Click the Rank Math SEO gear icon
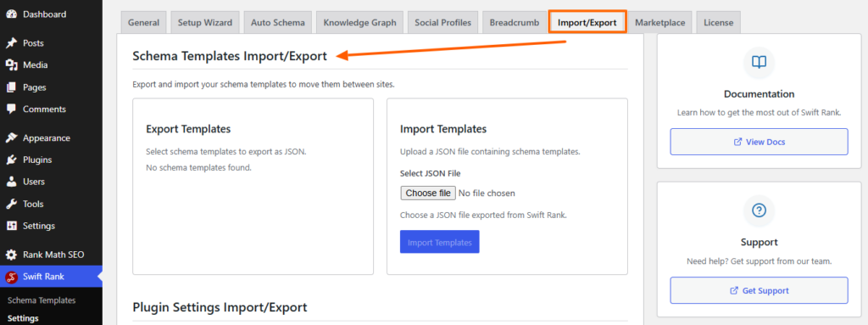Screen dimensions: 868x325 tap(11, 255)
